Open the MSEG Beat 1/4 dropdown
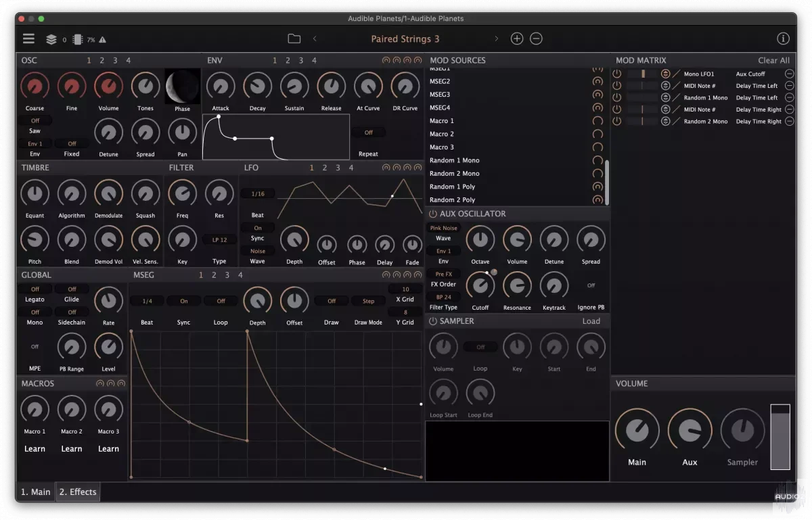 tap(147, 301)
